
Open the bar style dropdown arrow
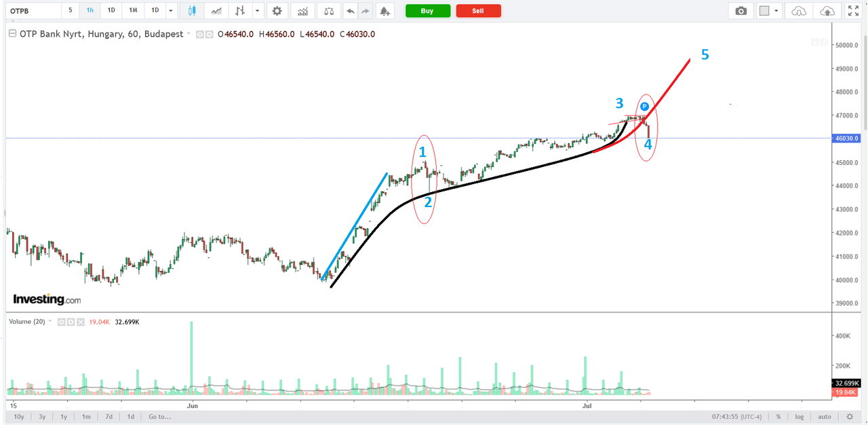pyautogui.click(x=256, y=11)
